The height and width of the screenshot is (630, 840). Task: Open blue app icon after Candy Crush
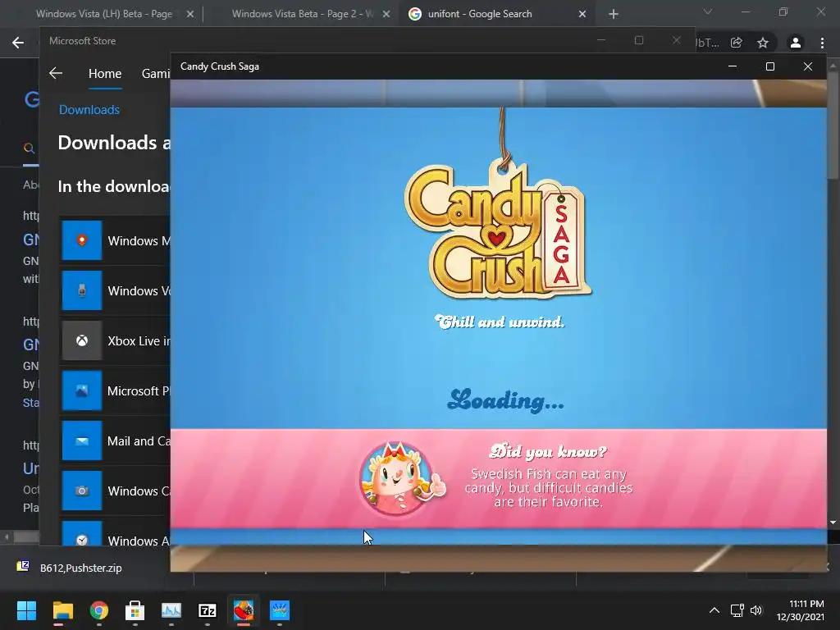point(280,610)
